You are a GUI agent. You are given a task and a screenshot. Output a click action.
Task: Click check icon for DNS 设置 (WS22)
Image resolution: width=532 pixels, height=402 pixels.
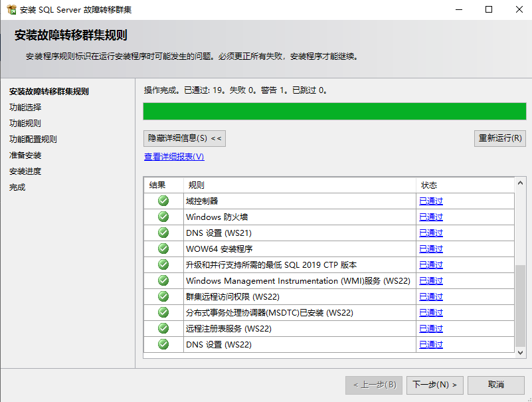point(163,344)
